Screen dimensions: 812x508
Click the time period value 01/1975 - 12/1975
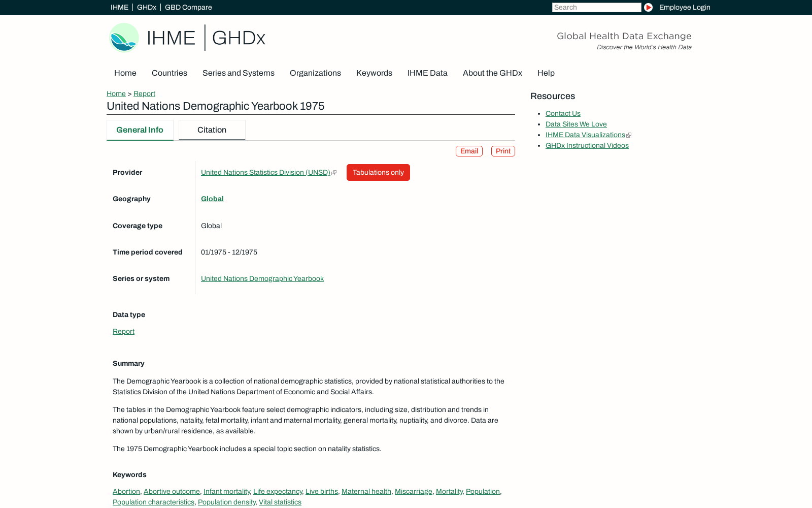(x=229, y=252)
